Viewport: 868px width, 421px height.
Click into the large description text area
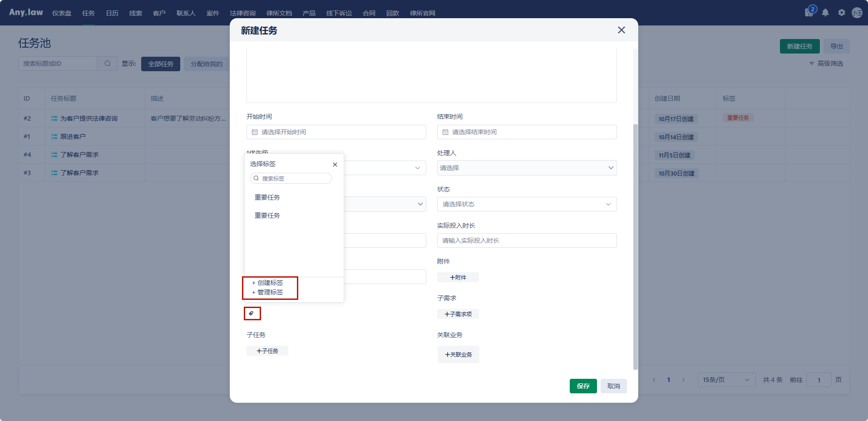click(x=432, y=75)
